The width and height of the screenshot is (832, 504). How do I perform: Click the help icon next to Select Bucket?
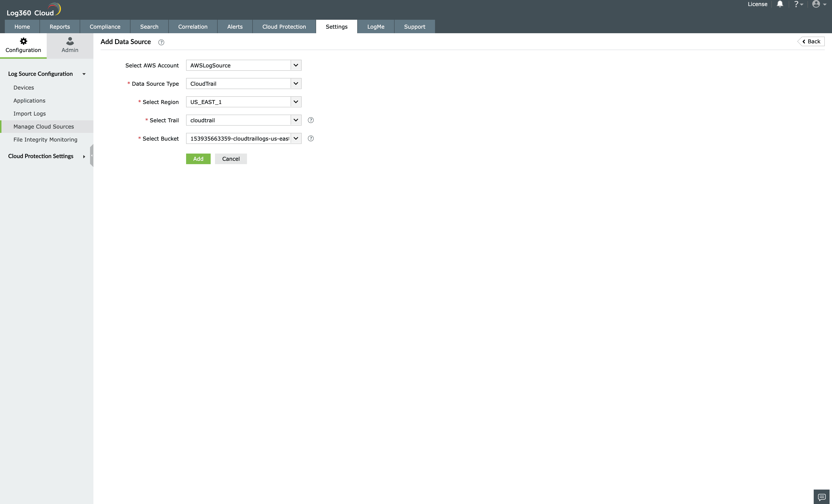pos(311,138)
